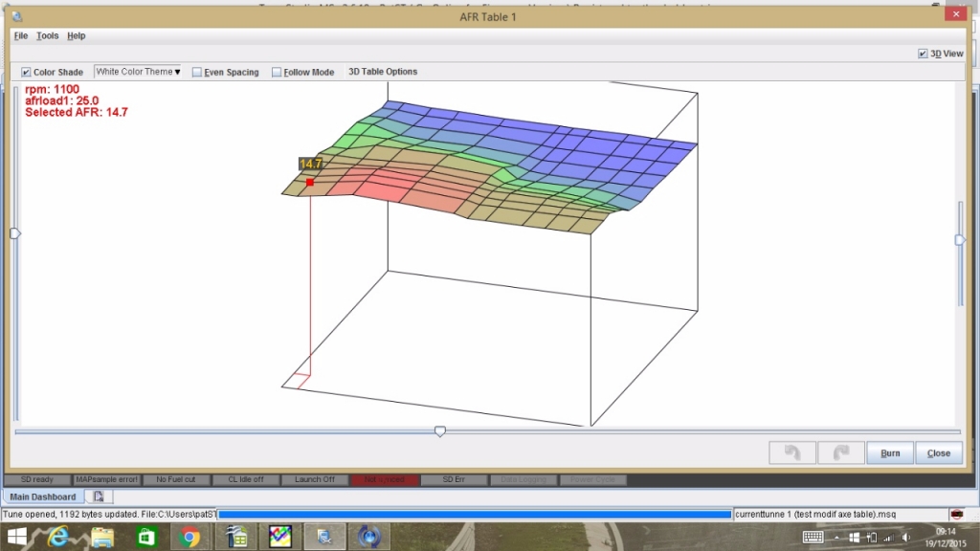Launch Internet Explorer from taskbar

click(58, 537)
